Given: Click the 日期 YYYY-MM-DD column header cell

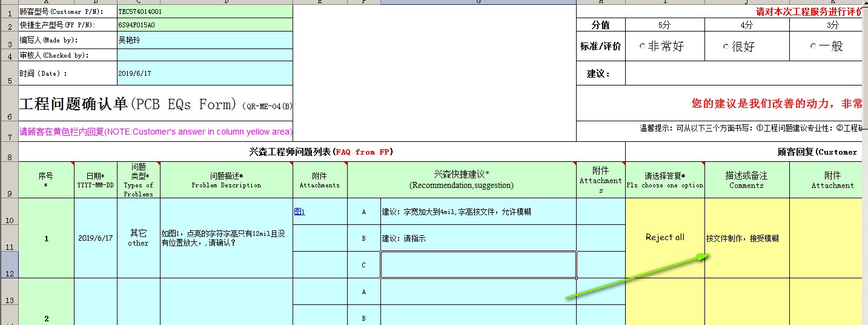Looking at the screenshot, I should point(95,179).
